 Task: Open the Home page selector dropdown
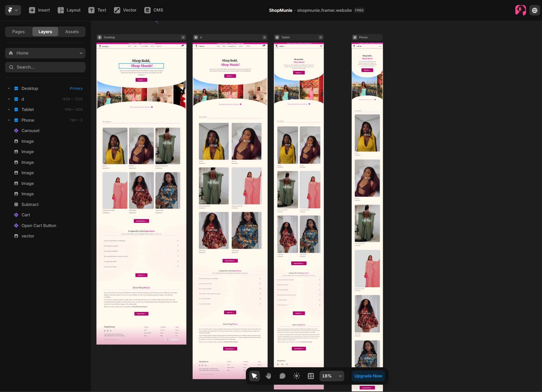(45, 53)
